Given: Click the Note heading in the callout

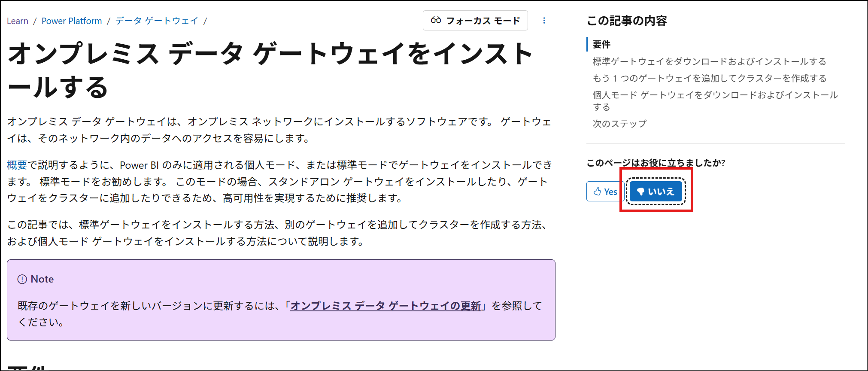Looking at the screenshot, I should tap(42, 279).
